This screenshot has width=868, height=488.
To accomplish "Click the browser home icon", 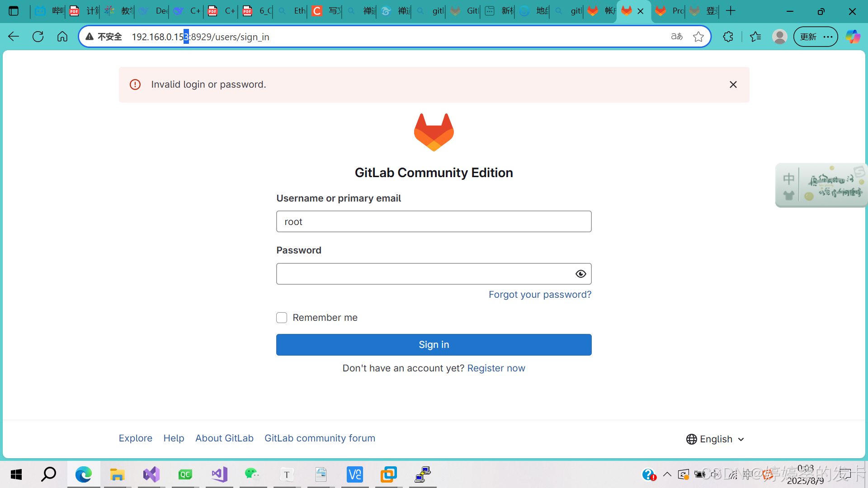I will tap(62, 37).
